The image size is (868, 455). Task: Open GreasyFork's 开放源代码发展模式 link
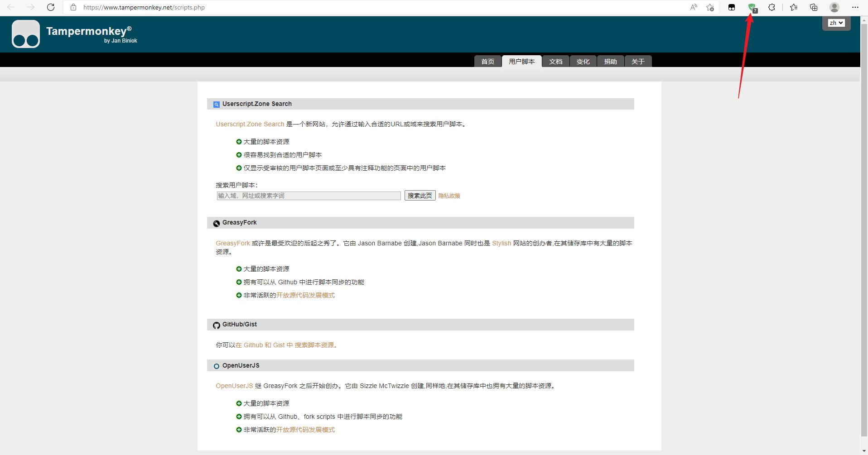(305, 295)
